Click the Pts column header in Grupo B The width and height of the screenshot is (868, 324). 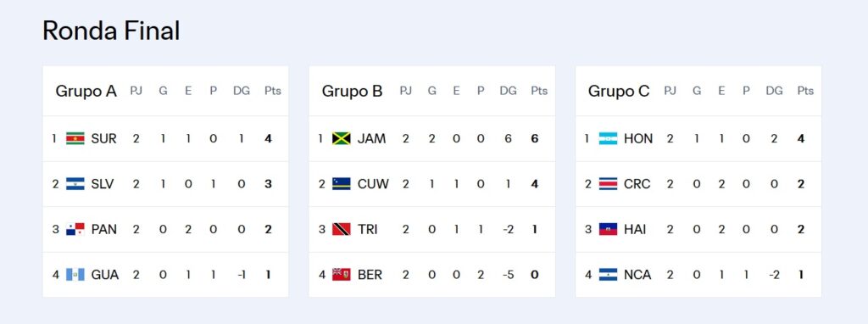point(539,91)
